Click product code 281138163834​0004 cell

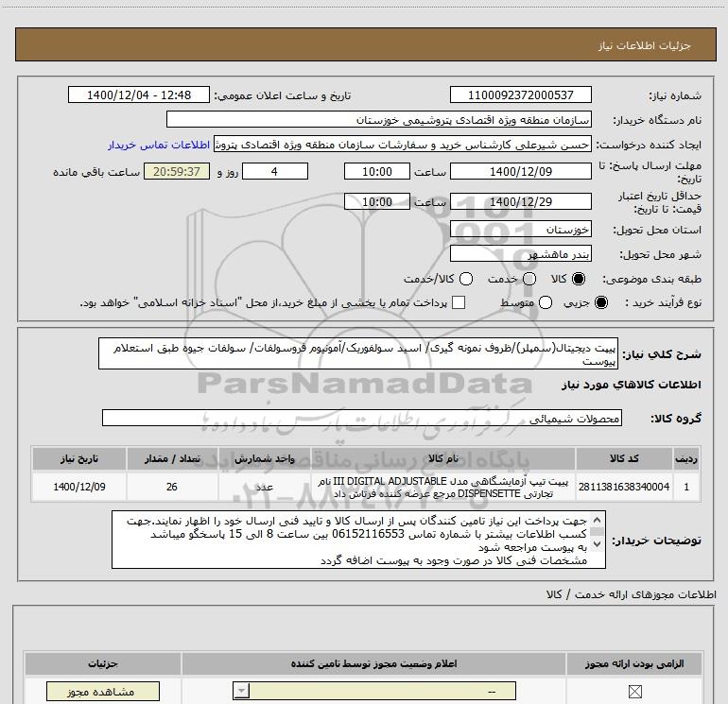pos(624,487)
